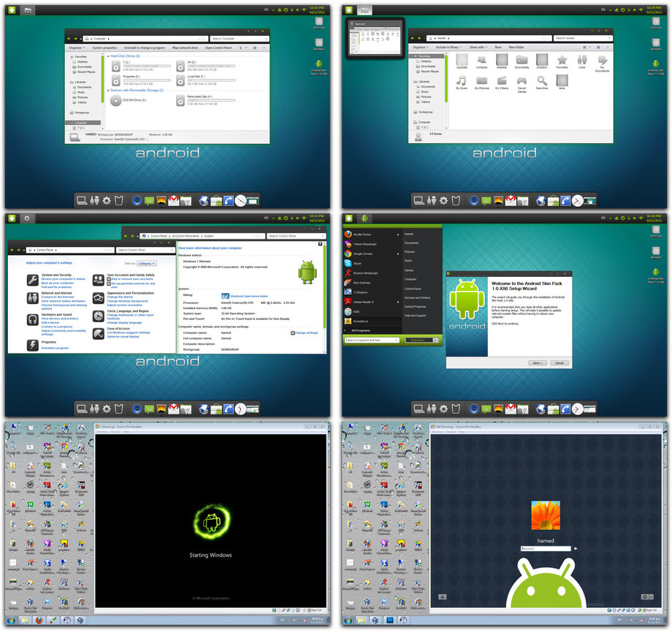672x635 pixels.
Task: Open the Saved Games folder
Action: pos(522,83)
